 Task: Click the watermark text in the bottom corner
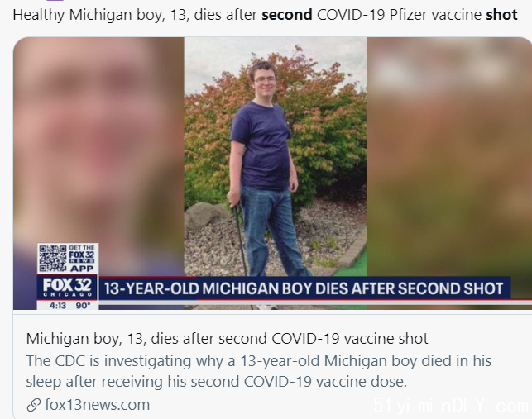[451, 406]
